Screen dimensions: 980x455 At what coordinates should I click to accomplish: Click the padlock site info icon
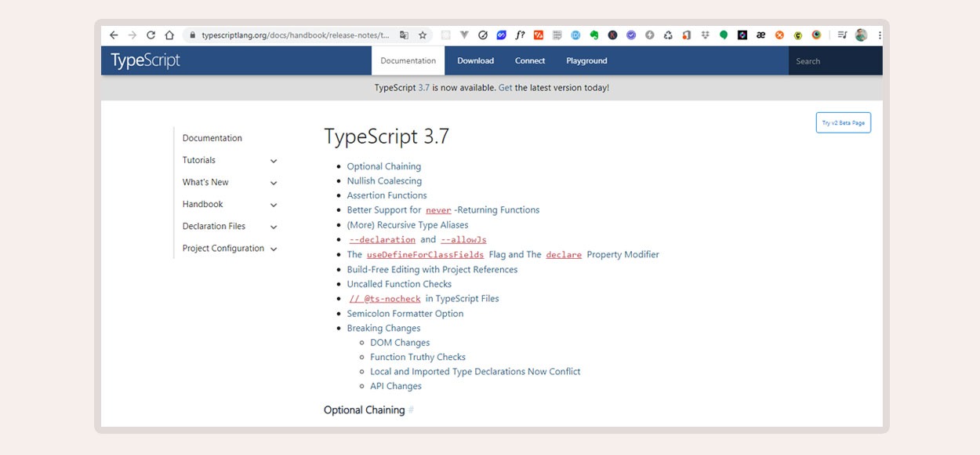coord(192,35)
